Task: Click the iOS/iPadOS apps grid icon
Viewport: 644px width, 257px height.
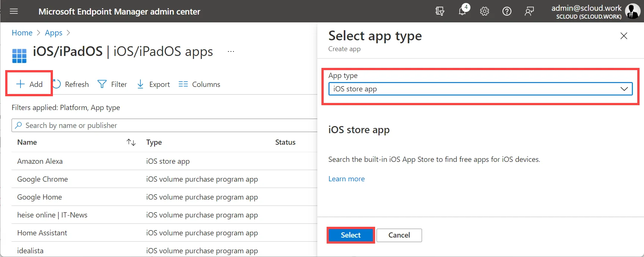Action: pos(19,56)
